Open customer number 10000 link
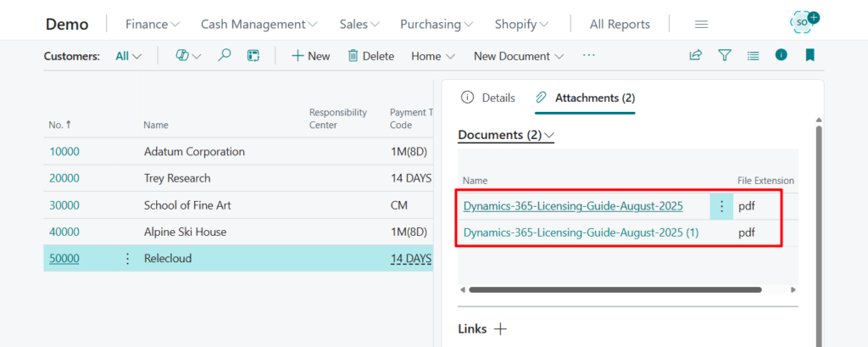Image resolution: width=868 pixels, height=347 pixels. pos(64,152)
